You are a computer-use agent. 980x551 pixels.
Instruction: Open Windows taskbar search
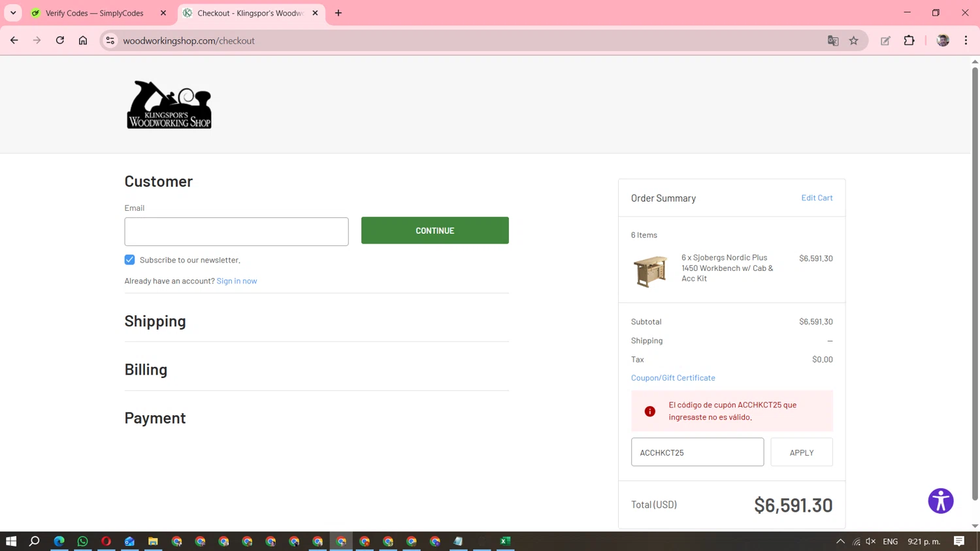pyautogui.click(x=35, y=541)
